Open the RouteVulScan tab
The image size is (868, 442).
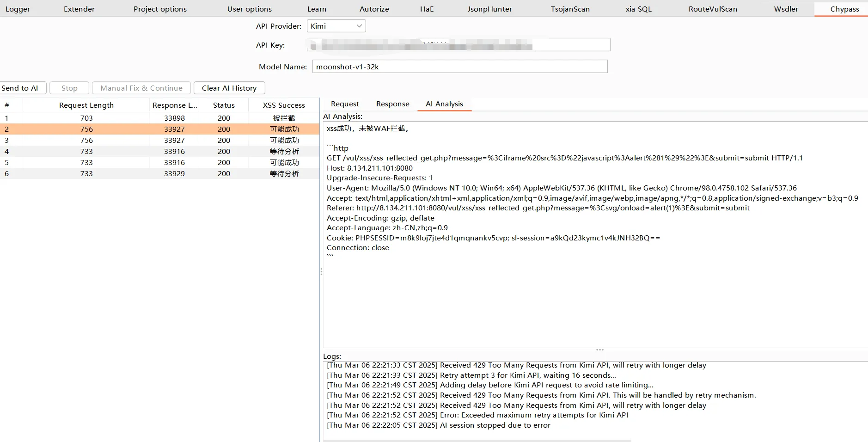pyautogui.click(x=713, y=9)
